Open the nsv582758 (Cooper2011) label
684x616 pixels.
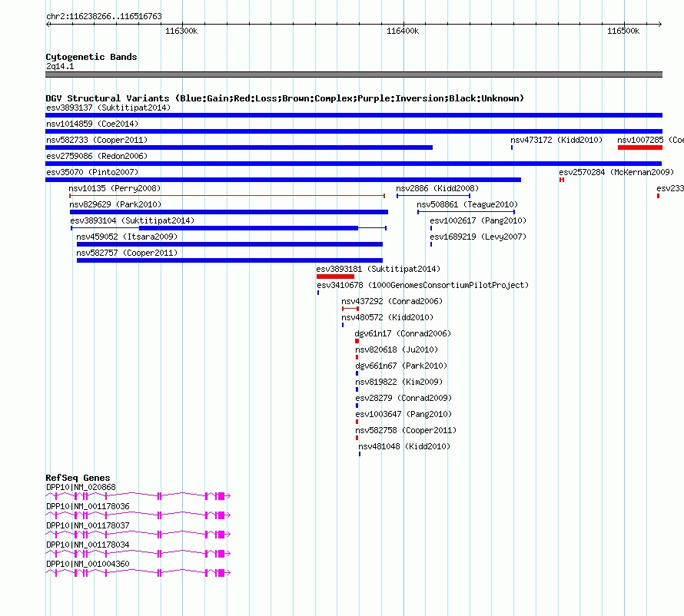406,430
